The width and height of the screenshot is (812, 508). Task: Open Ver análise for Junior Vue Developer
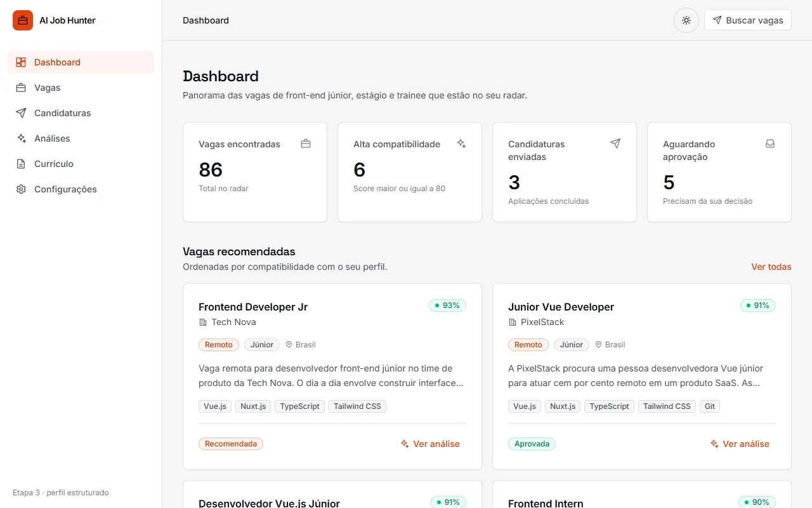tap(740, 444)
